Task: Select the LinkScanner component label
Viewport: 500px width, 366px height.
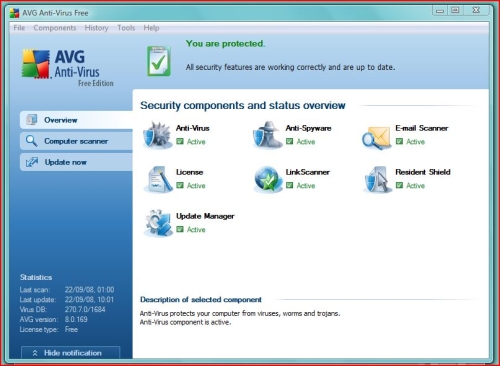Action: click(307, 172)
